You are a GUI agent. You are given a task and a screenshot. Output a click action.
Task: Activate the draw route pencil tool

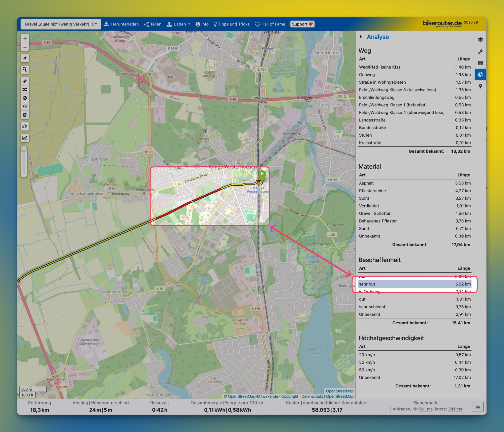[25, 81]
